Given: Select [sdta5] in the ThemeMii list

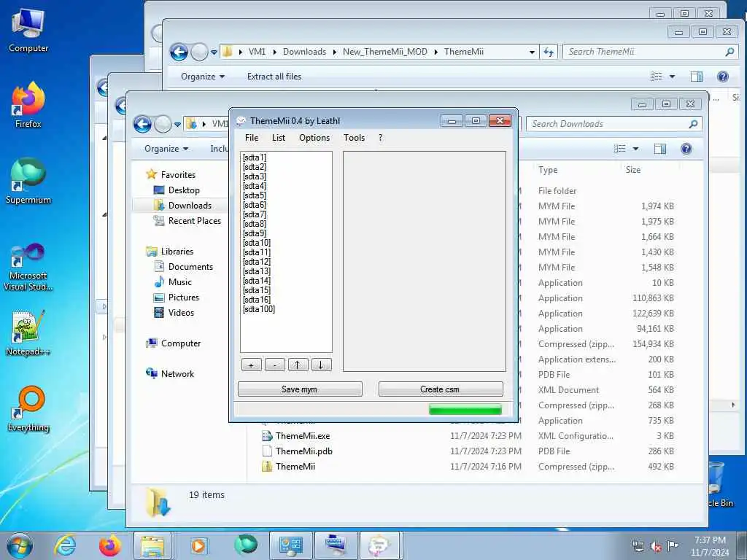Looking at the screenshot, I should [x=255, y=195].
